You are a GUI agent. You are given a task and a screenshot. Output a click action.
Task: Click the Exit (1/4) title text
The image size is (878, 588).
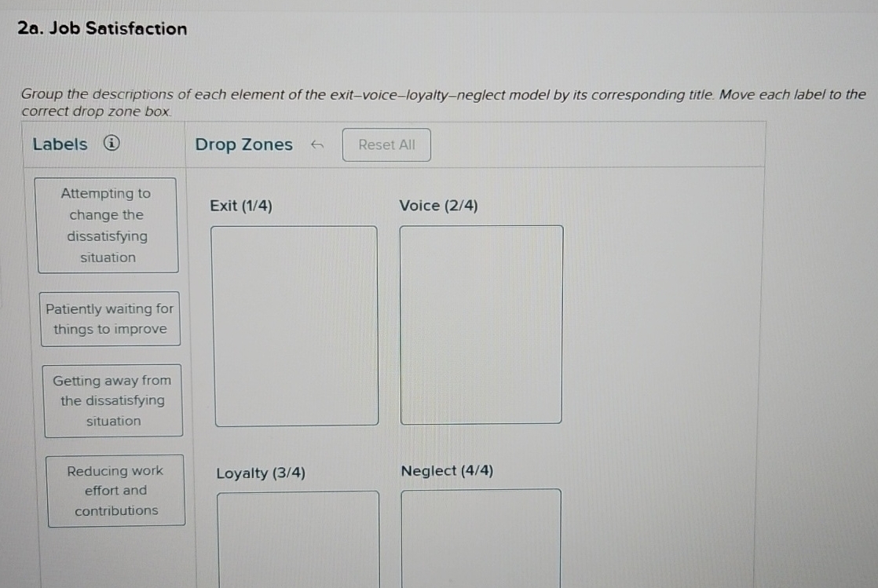pos(240,206)
